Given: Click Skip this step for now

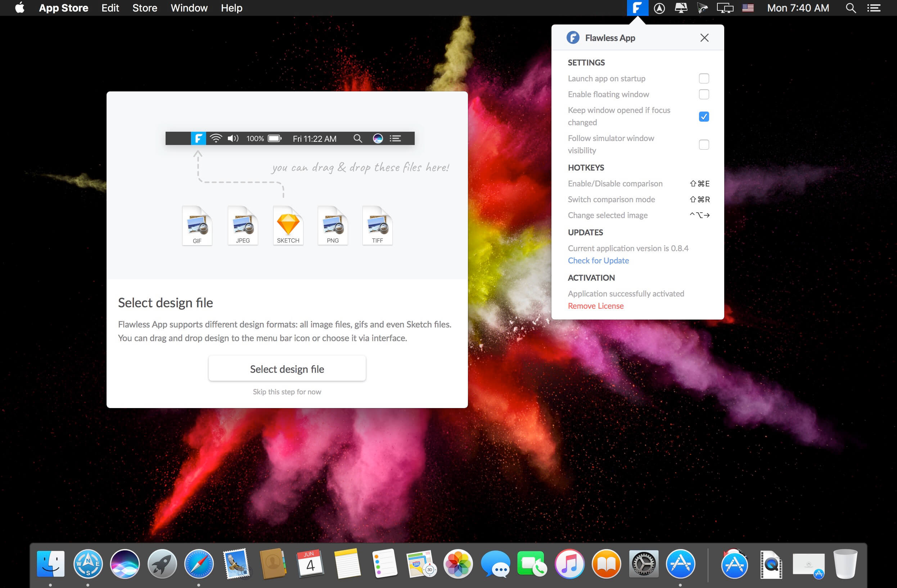Looking at the screenshot, I should pos(287,392).
